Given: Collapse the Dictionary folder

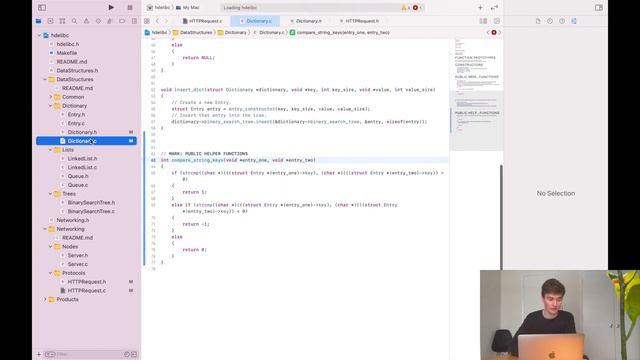Looking at the screenshot, I should pyautogui.click(x=51, y=106).
